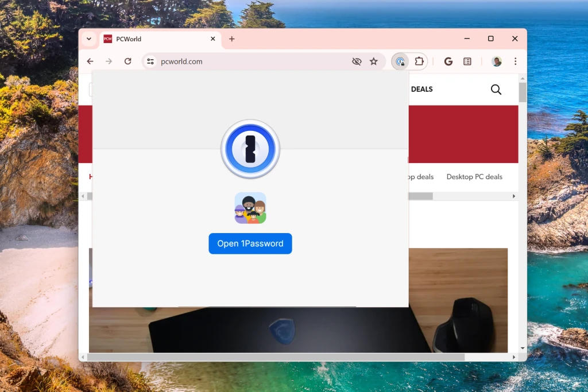Viewport: 588px width, 392px height.
Task: Click the 1Password extension icon in toolbar
Action: [x=400, y=61]
